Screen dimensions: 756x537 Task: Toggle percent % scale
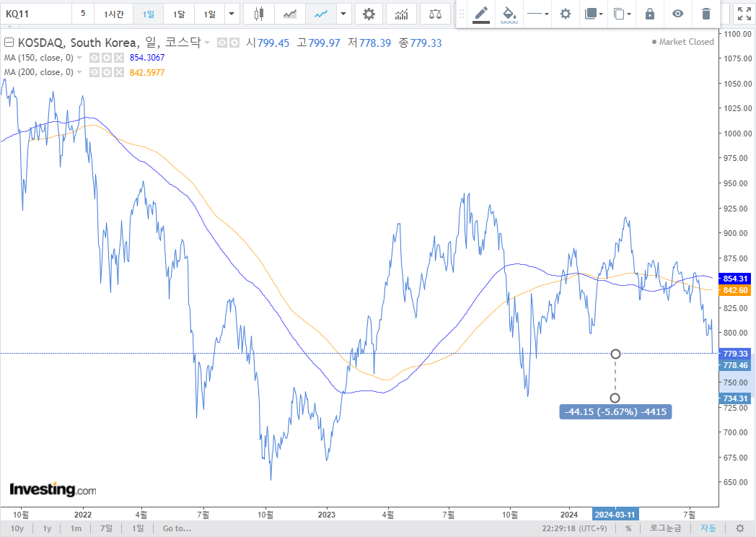(628, 528)
